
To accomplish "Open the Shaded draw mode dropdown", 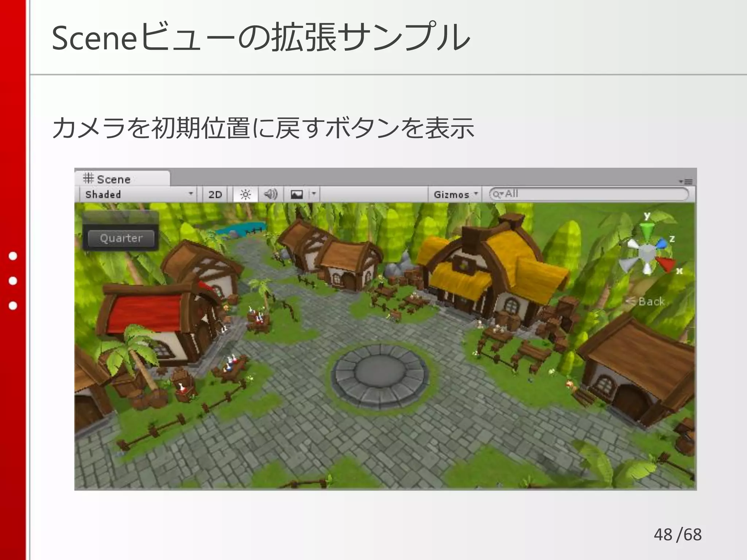I will [139, 194].
